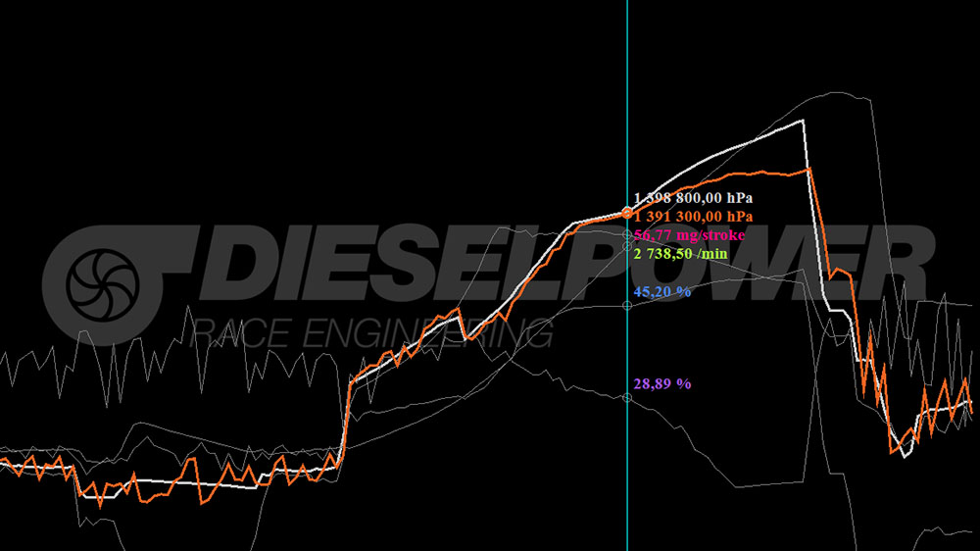Select the blue "45,20 %" value

[662, 291]
